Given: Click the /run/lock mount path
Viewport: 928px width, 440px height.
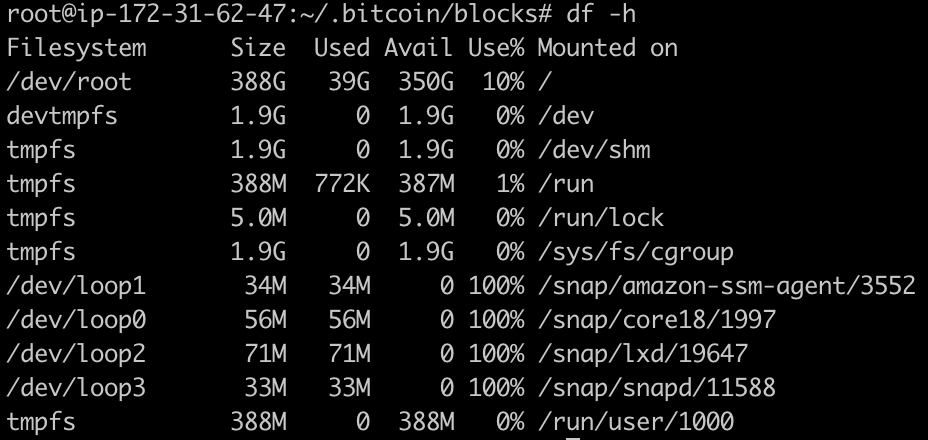Looking at the screenshot, I should 601,218.
